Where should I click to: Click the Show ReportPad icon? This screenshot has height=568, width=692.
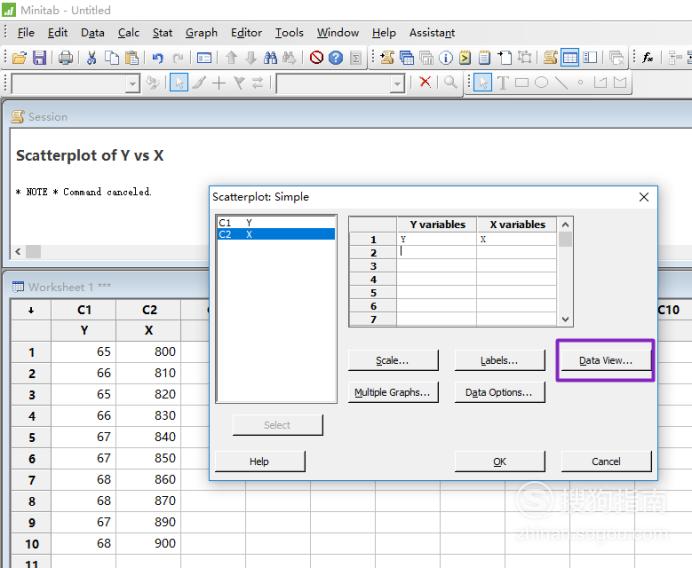pos(485,58)
